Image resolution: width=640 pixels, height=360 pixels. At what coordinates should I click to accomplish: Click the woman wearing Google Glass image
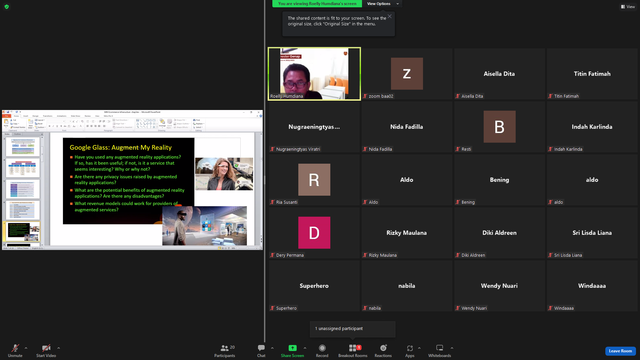point(224,174)
